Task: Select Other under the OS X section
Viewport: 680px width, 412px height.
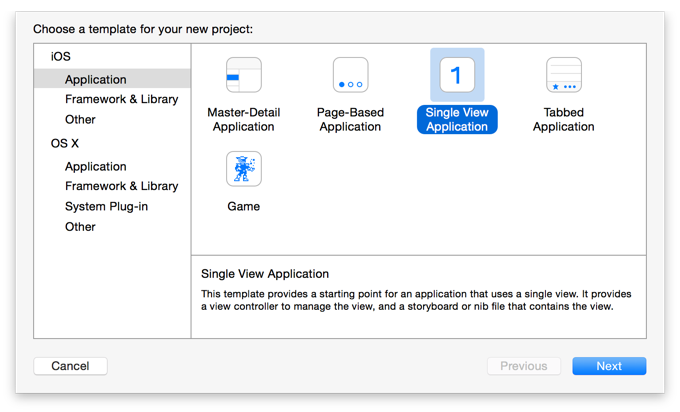Action: (80, 227)
